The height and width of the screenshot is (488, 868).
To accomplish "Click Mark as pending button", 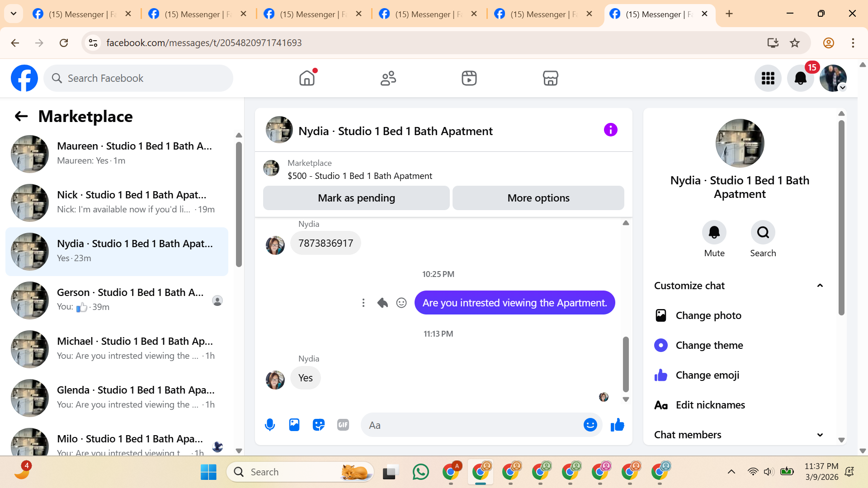I will coord(356,198).
